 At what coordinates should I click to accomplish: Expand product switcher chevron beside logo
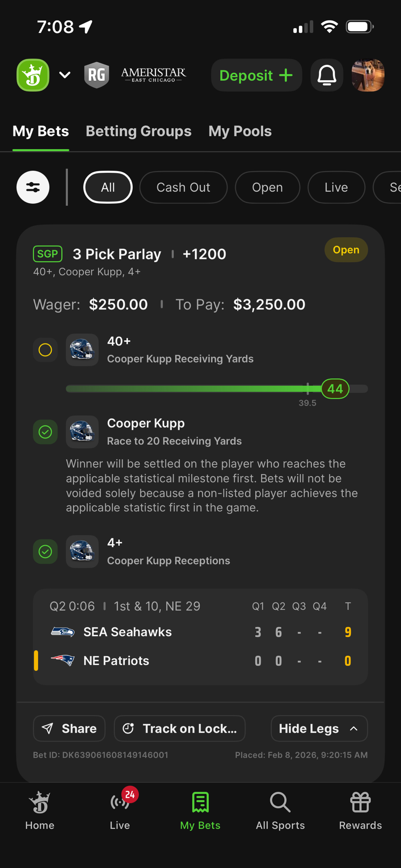[x=65, y=75]
